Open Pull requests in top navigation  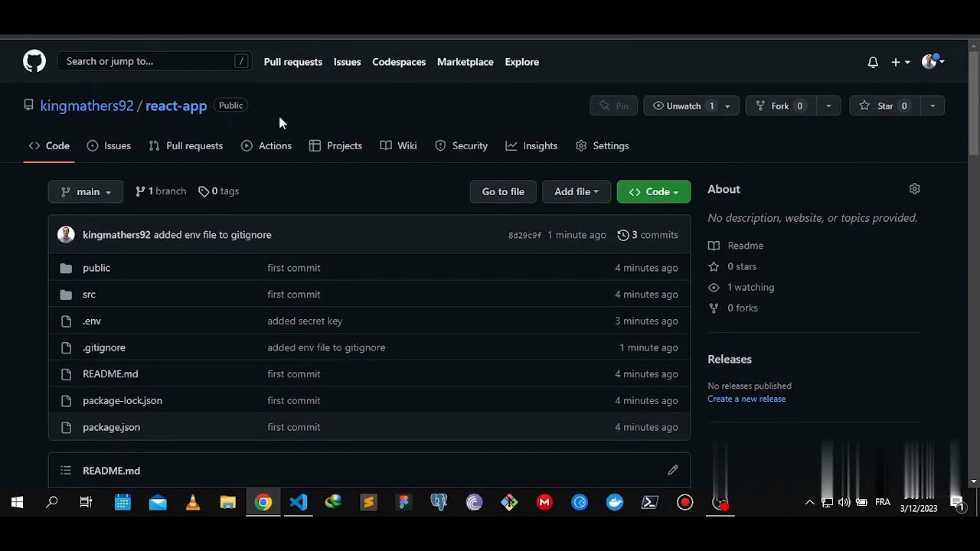click(x=293, y=62)
